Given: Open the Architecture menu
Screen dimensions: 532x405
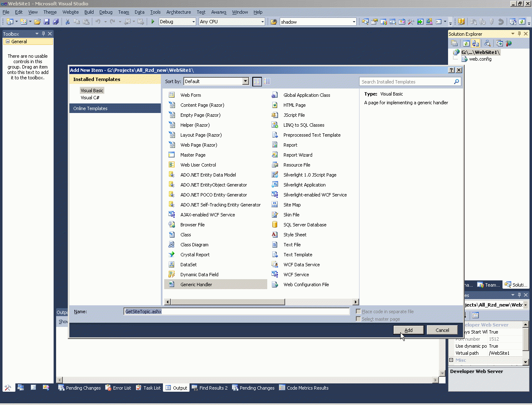Looking at the screenshot, I should tap(179, 12).
